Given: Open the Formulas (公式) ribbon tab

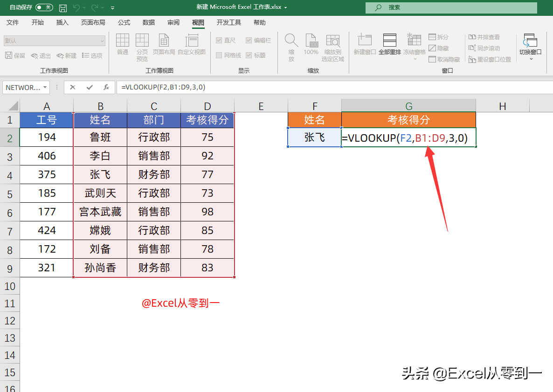Looking at the screenshot, I should click(x=124, y=22).
